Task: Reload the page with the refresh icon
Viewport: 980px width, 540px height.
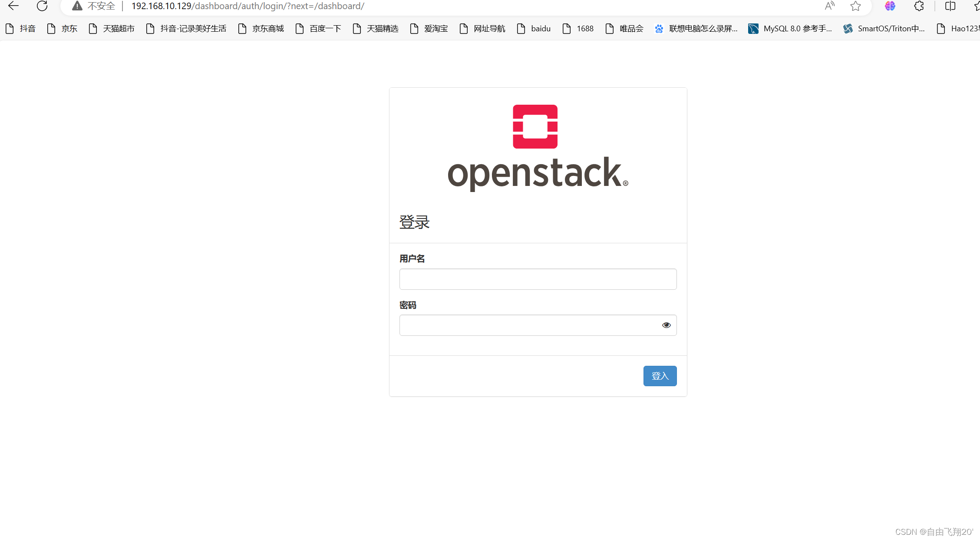Action: (x=42, y=6)
